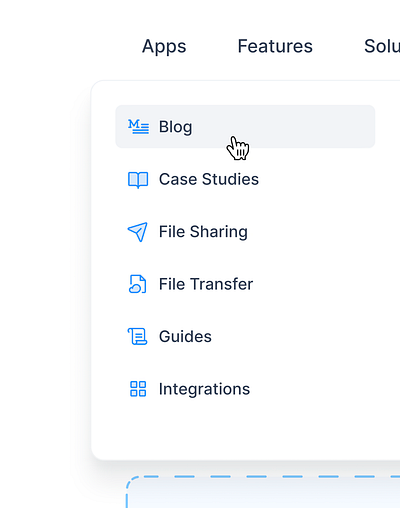Open Guides from the menu panel
The image size is (400, 508).
[x=185, y=336]
